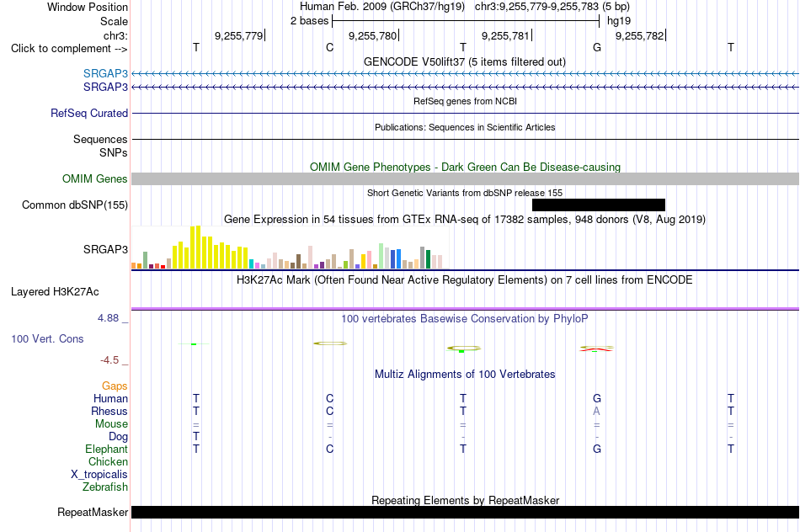The width and height of the screenshot is (800, 532).
Task: Click the '2 bases' scale bar
Action: [x=466, y=21]
